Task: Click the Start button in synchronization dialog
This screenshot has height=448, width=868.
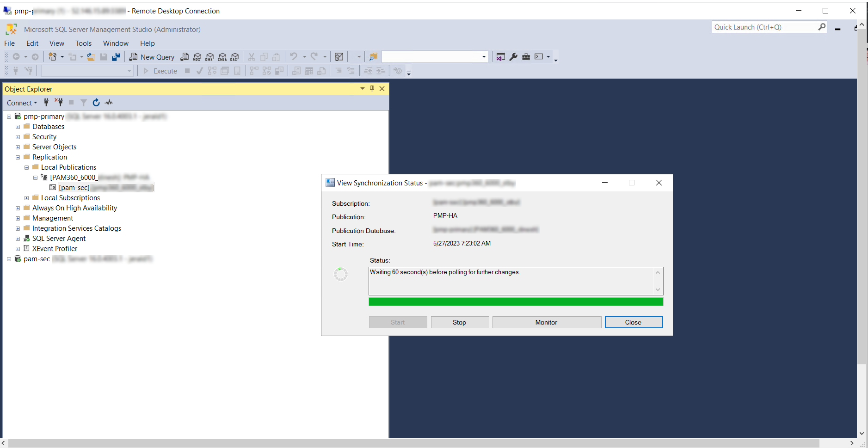Action: coord(398,322)
